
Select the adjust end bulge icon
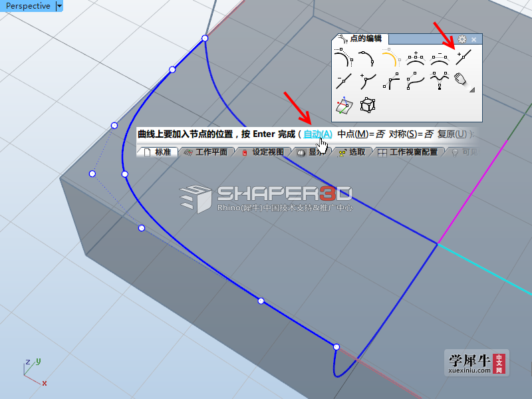click(415, 81)
